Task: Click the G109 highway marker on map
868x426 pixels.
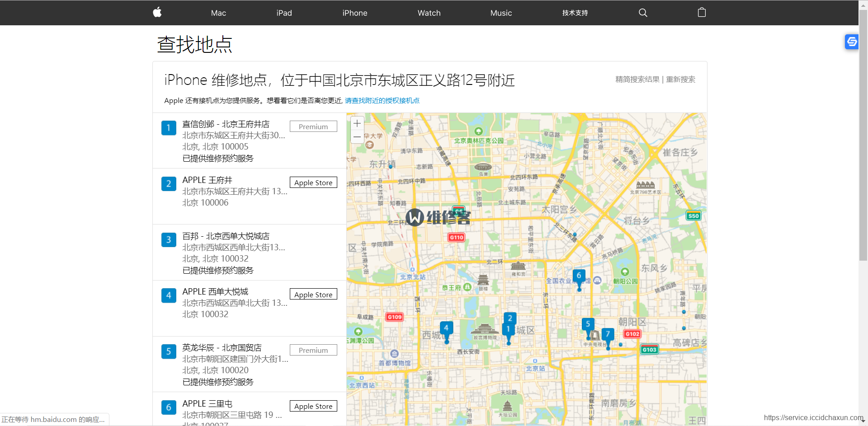Action: [x=394, y=317]
